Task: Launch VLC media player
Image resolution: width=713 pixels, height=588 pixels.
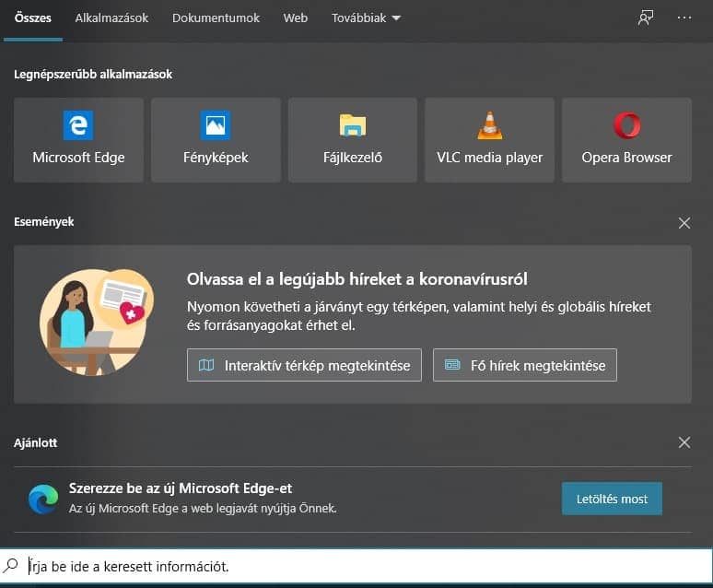Action: coord(489,140)
